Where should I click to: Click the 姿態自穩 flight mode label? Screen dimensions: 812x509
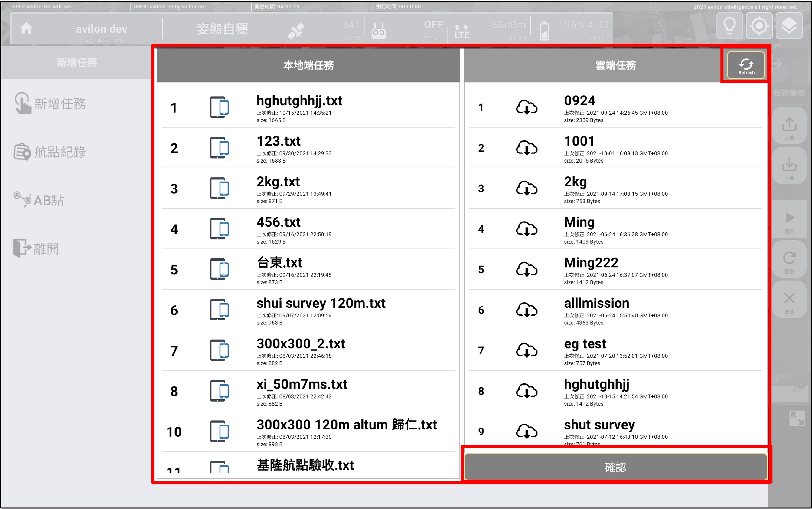coord(222,29)
